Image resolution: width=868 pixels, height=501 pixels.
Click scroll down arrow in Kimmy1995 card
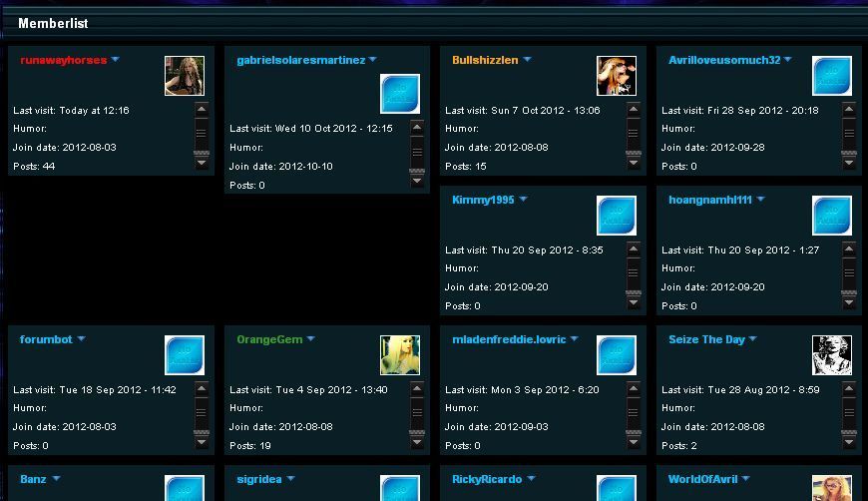pyautogui.click(x=634, y=302)
